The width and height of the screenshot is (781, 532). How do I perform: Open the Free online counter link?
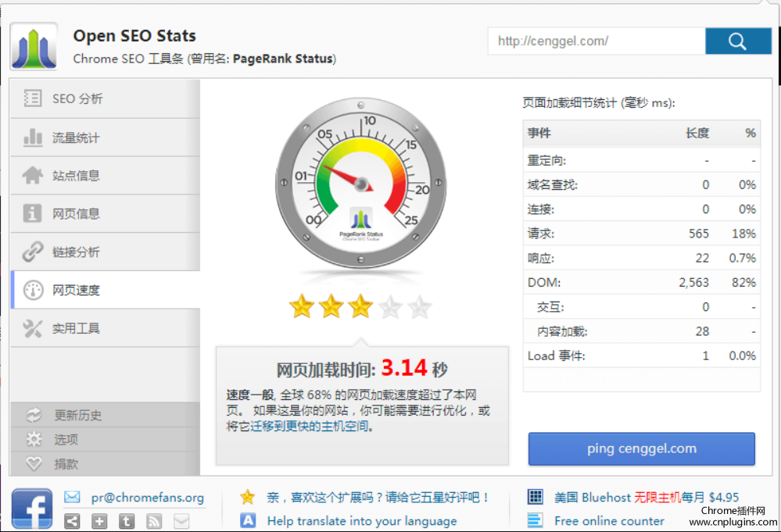(x=609, y=521)
